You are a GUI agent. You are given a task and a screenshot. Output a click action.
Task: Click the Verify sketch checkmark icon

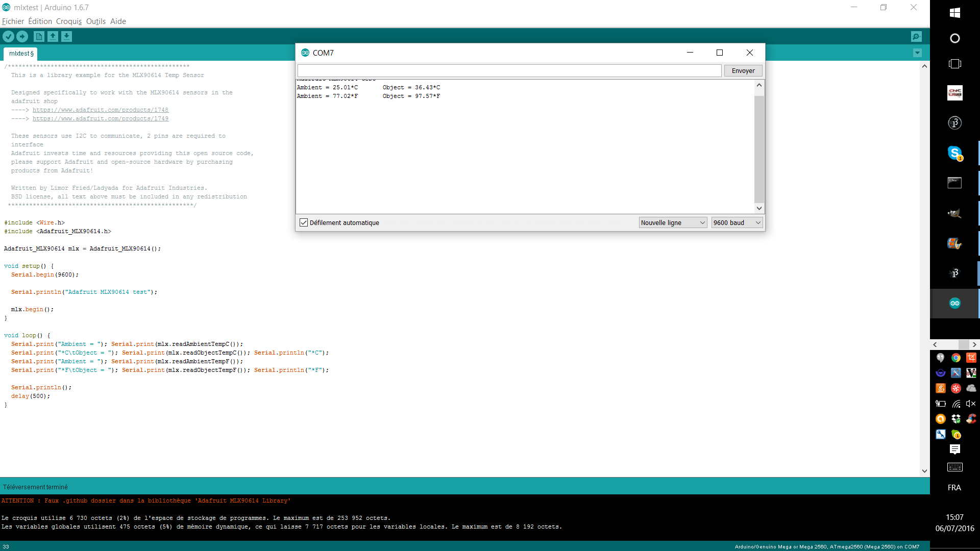click(x=8, y=37)
